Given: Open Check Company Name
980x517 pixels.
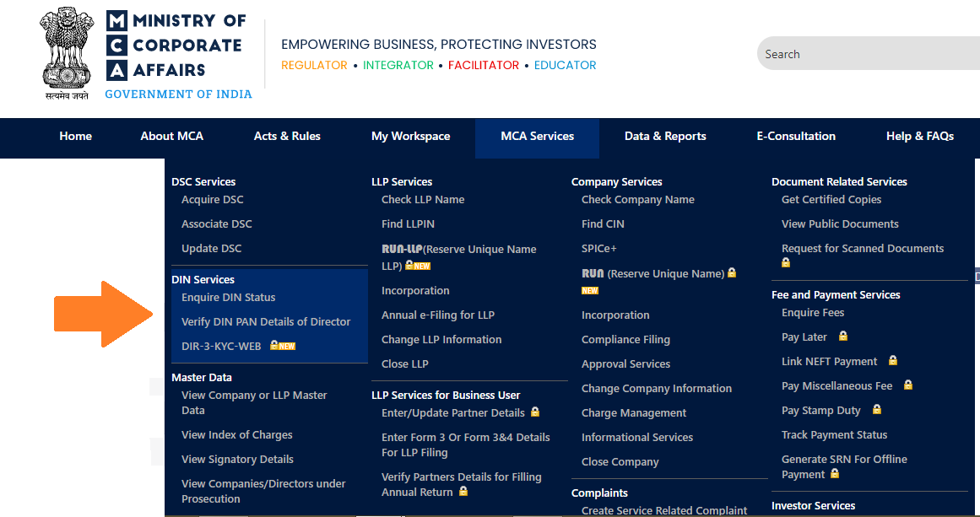Looking at the screenshot, I should click(x=637, y=199).
